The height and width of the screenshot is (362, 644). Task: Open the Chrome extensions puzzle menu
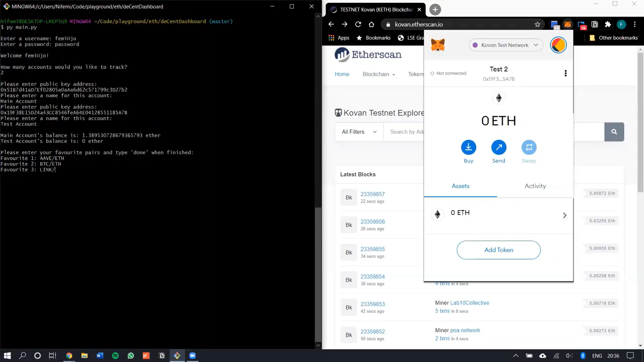click(x=608, y=24)
